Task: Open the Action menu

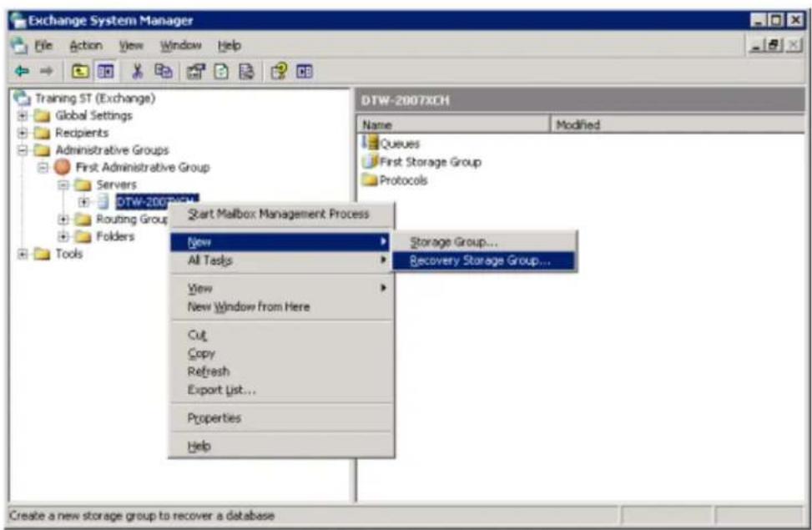Action: tap(86, 46)
